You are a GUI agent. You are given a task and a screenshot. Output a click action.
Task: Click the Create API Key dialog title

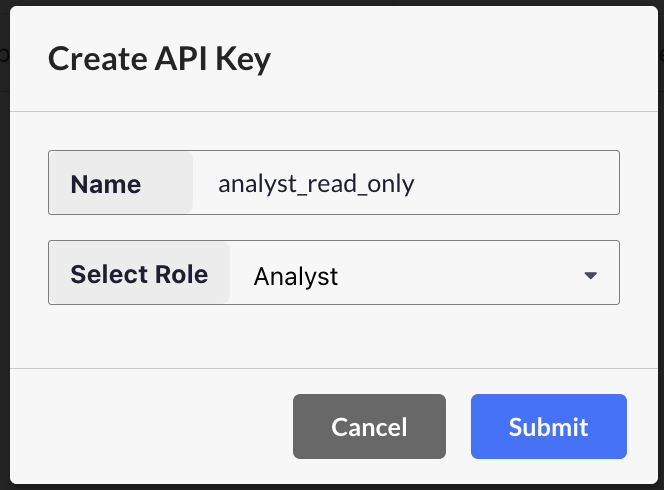point(160,59)
